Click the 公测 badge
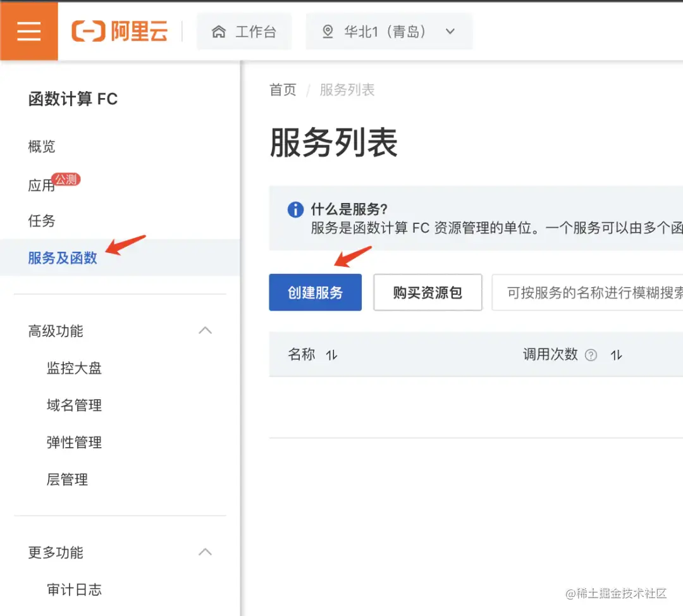This screenshot has height=616, width=683. pyautogui.click(x=66, y=179)
